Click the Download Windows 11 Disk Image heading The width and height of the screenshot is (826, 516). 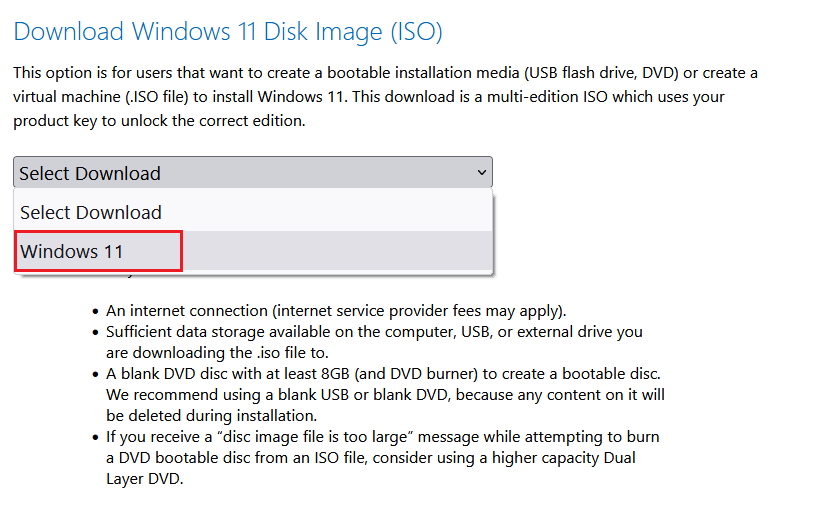pyautogui.click(x=228, y=32)
